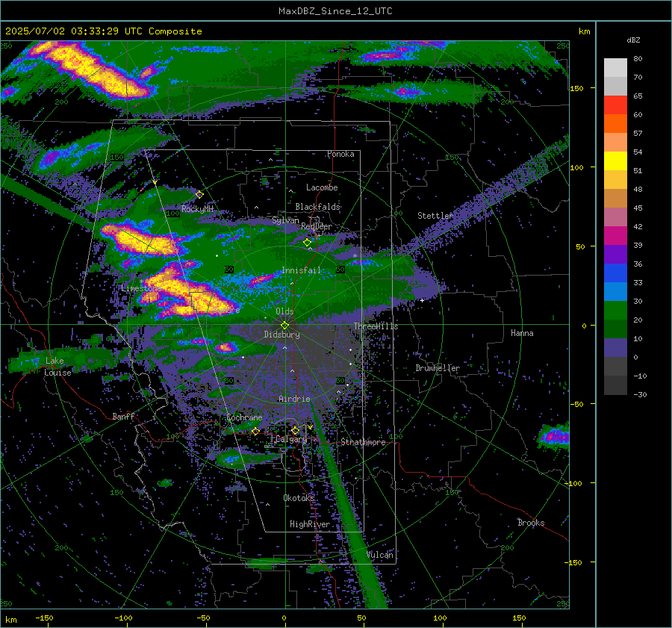This screenshot has height=628, width=672.
Task: Click the RockyMH label
Action: pos(197,209)
